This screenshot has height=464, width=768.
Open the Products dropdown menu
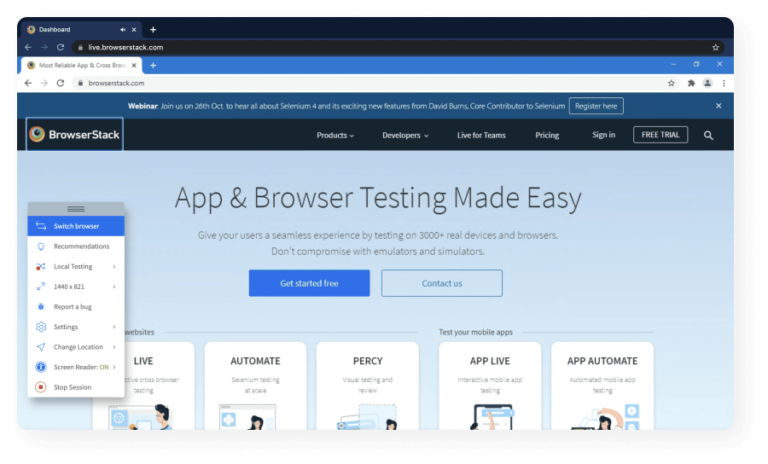(335, 135)
